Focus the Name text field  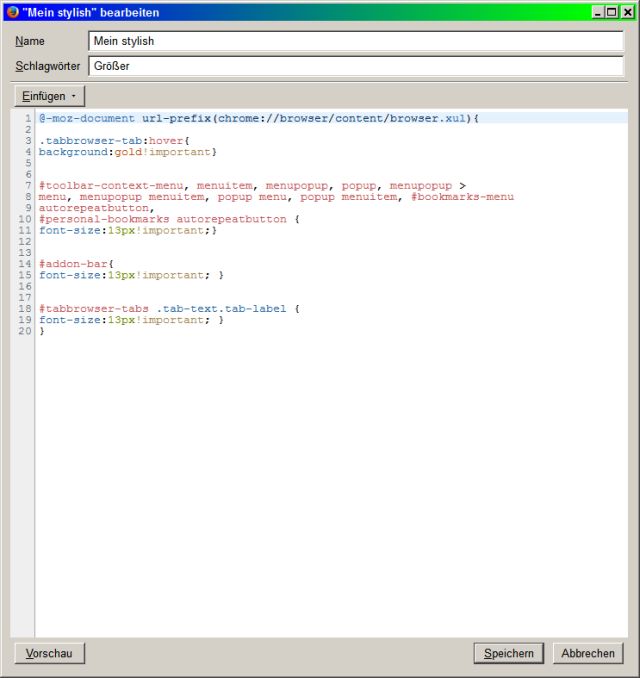pyautogui.click(x=355, y=41)
